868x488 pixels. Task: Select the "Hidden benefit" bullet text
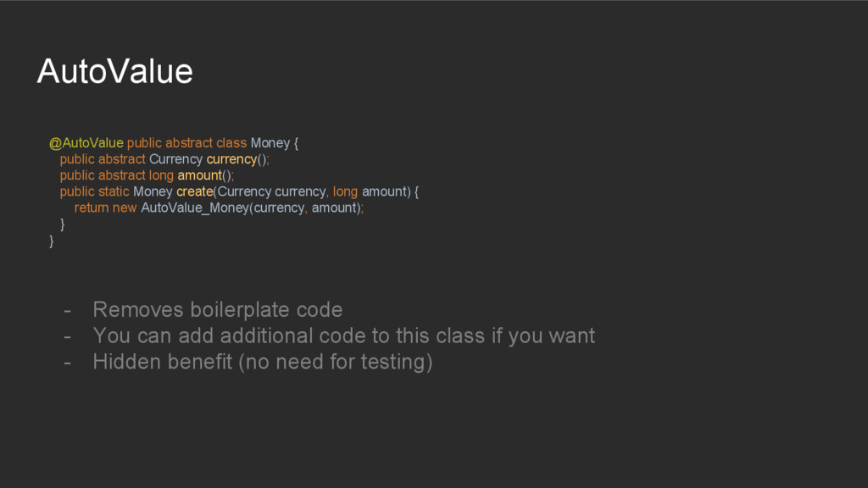(262, 362)
